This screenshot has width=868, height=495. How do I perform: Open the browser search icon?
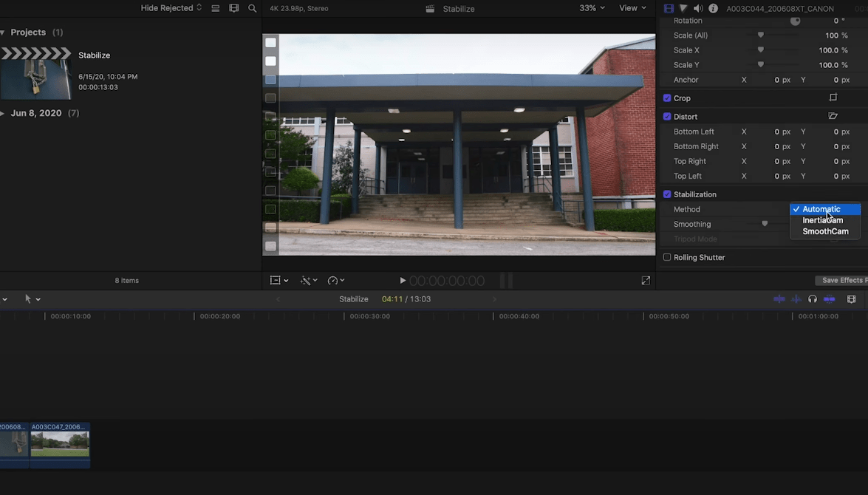252,8
